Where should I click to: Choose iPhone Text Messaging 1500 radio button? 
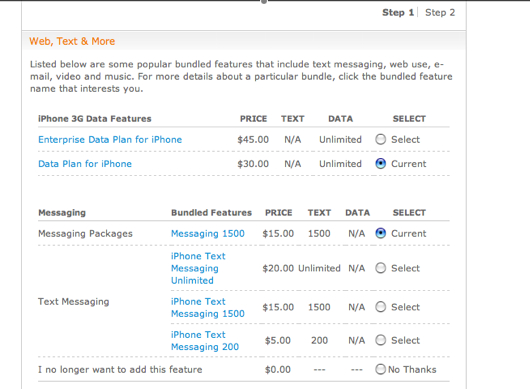point(380,307)
